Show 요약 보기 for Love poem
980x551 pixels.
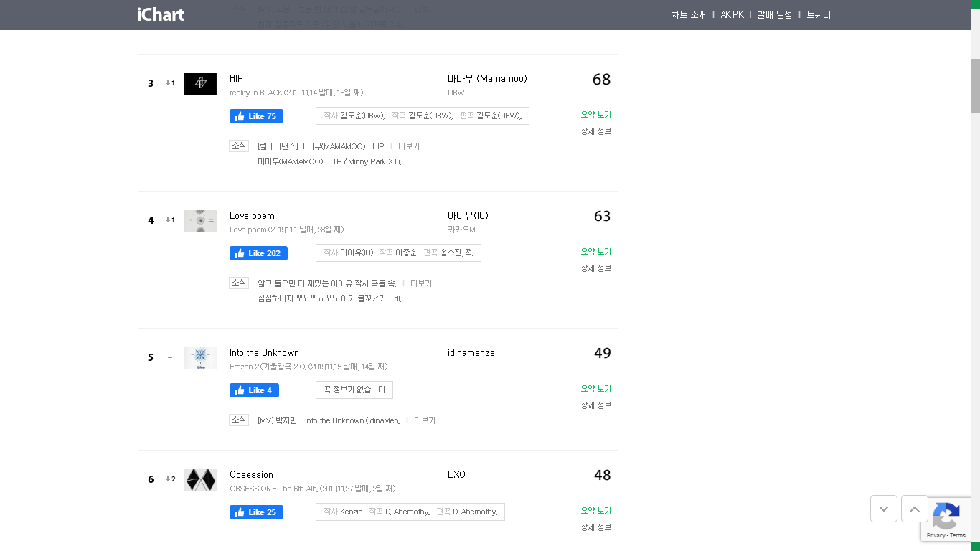[596, 252]
